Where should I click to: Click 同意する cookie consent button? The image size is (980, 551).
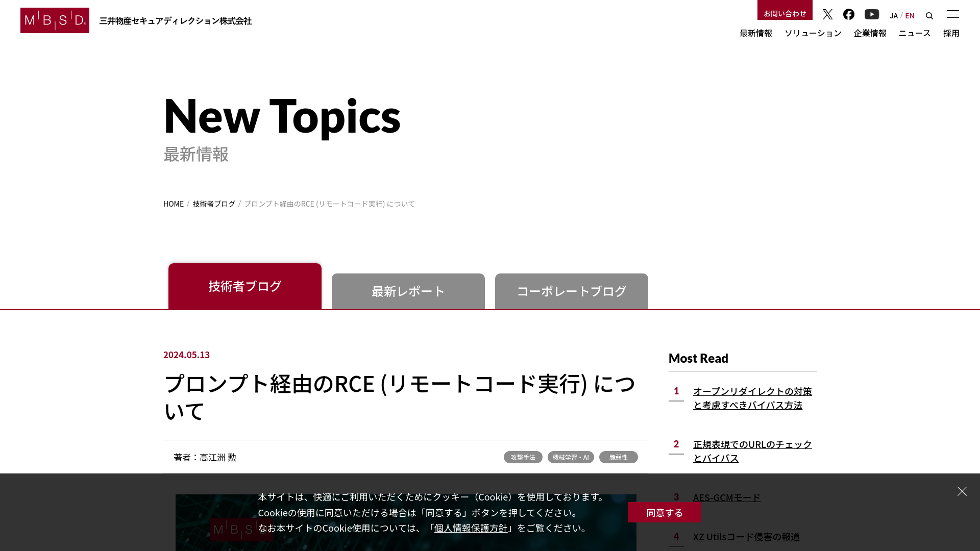[665, 512]
